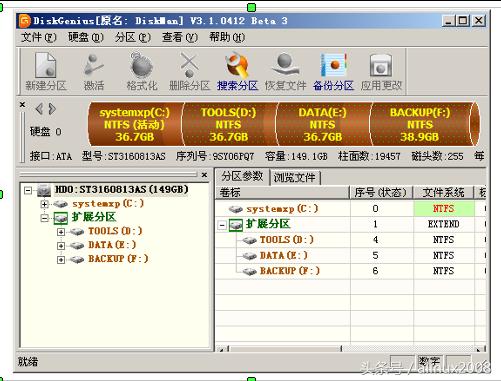Switch to the 分区参数 tab
Screen dimensions: 501x381
(242, 177)
